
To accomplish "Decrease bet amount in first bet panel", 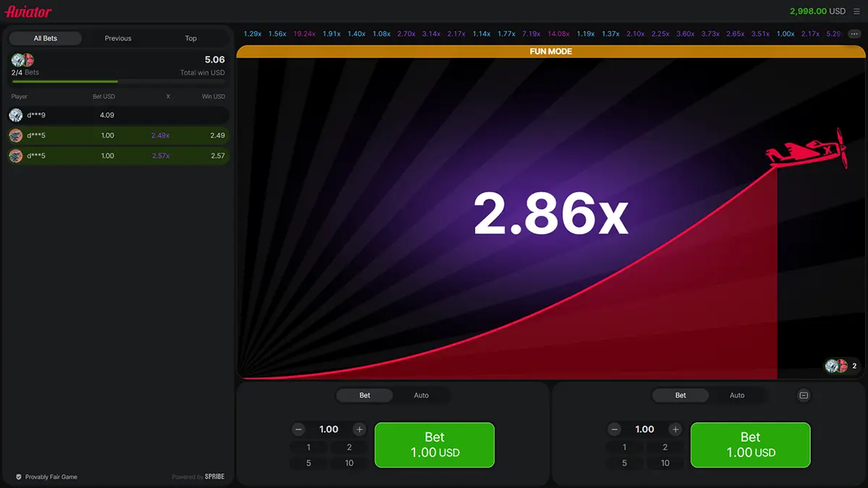I will [299, 429].
